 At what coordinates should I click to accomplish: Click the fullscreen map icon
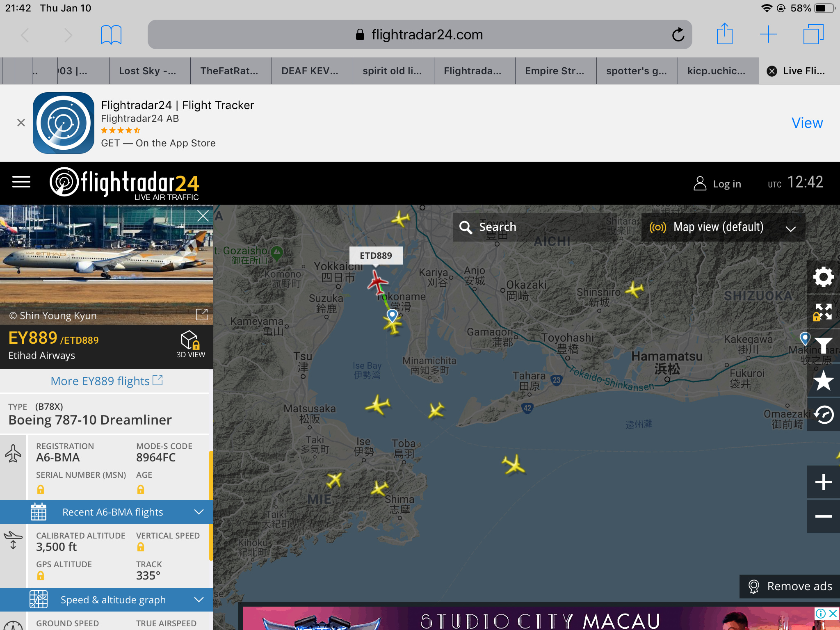823,312
